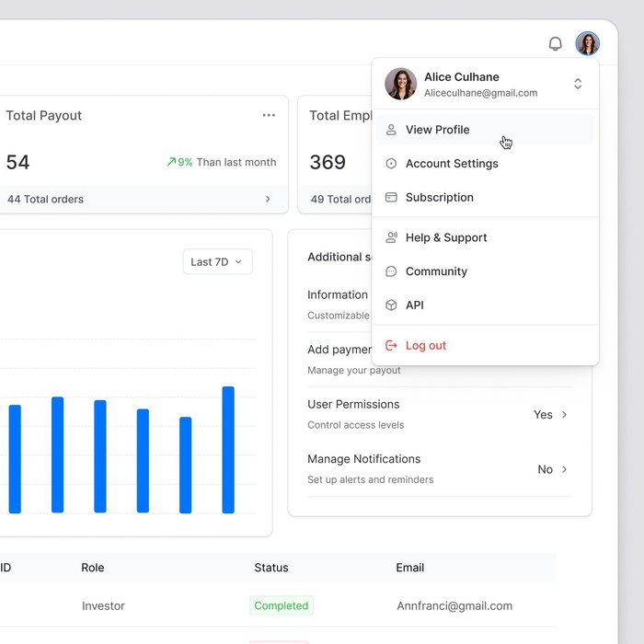Open the account switcher chevrons beside Alice Culhane
This screenshot has height=644, width=644.
tap(578, 84)
